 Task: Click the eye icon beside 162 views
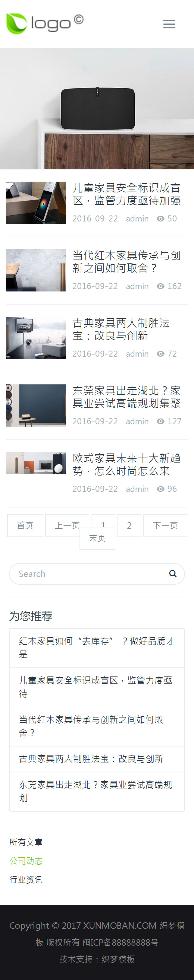[x=161, y=286]
